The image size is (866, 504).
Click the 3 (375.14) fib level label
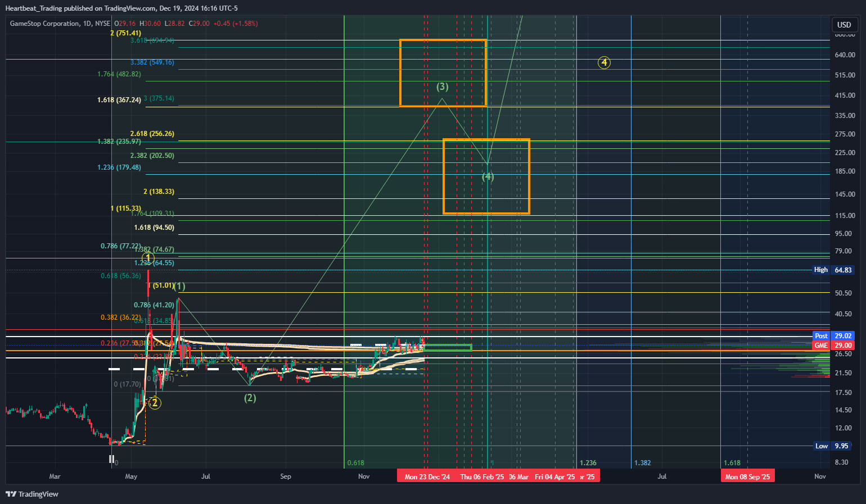pos(159,98)
